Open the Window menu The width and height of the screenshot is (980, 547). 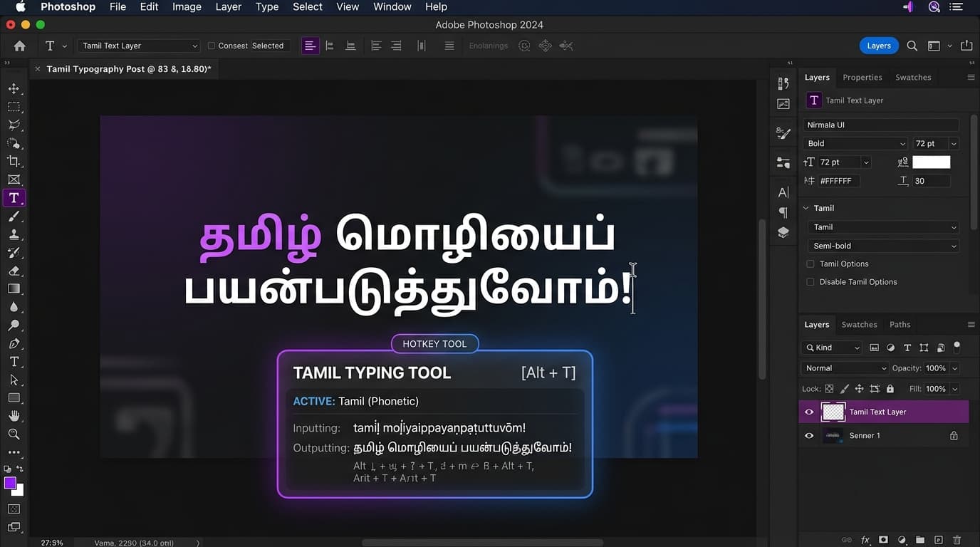pos(392,6)
